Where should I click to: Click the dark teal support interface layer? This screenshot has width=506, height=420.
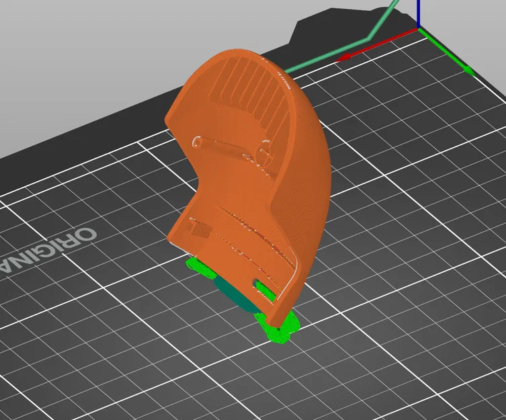[237, 296]
